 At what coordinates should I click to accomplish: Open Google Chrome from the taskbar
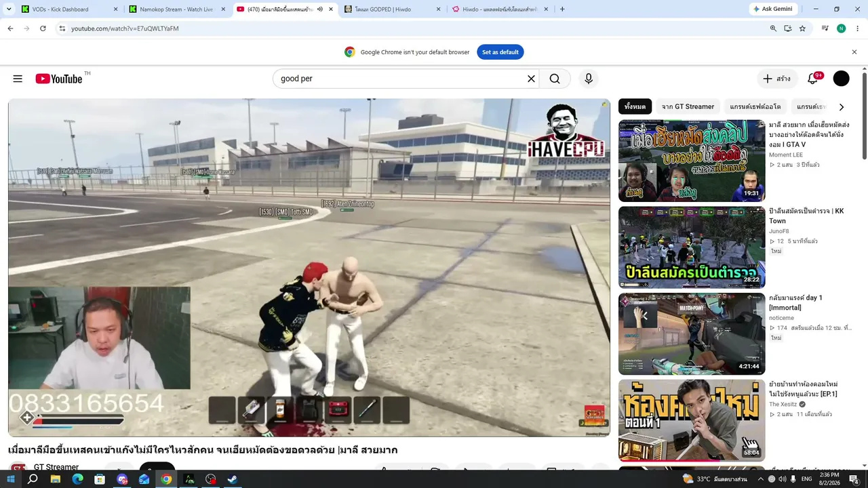[166, 479]
